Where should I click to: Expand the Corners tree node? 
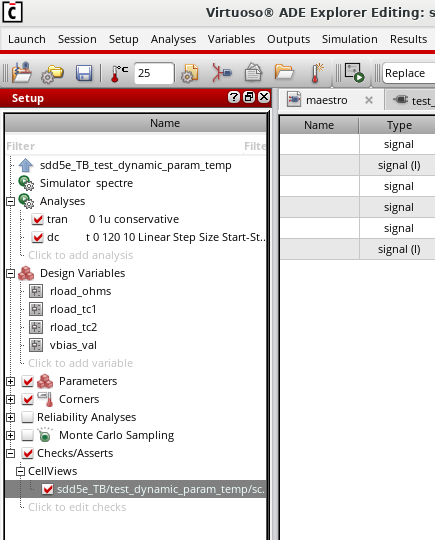[11, 399]
